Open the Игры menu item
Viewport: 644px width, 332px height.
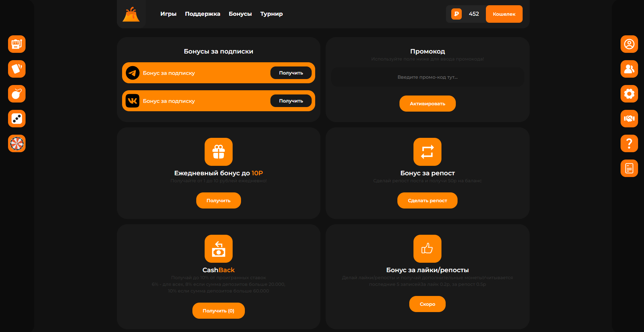point(168,14)
